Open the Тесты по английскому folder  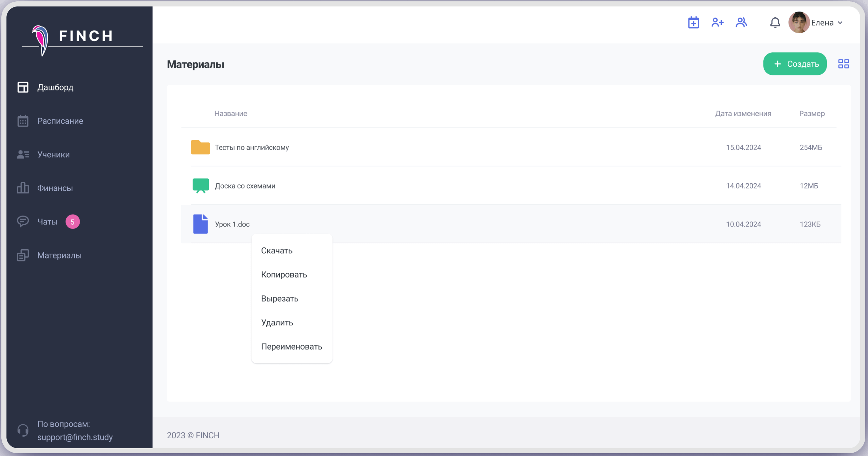[x=252, y=148]
